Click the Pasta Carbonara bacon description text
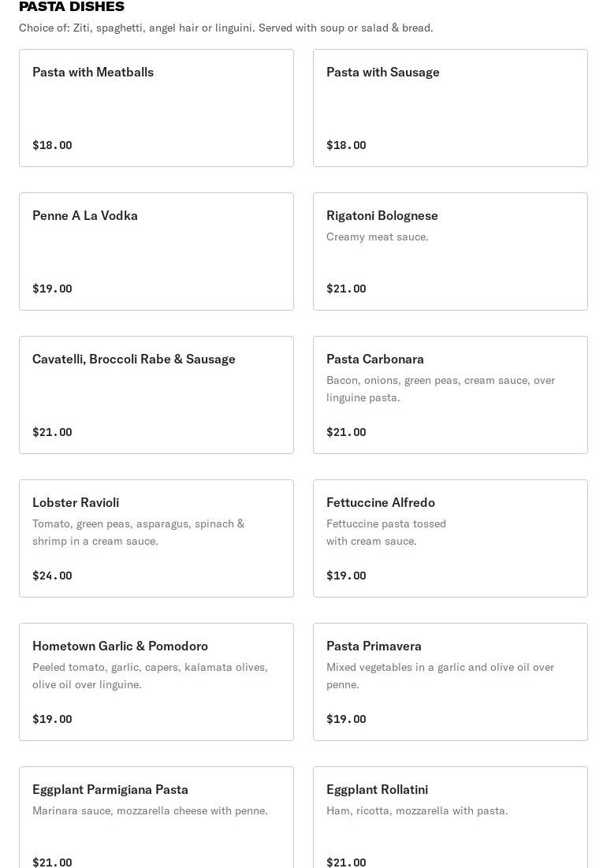 (440, 389)
